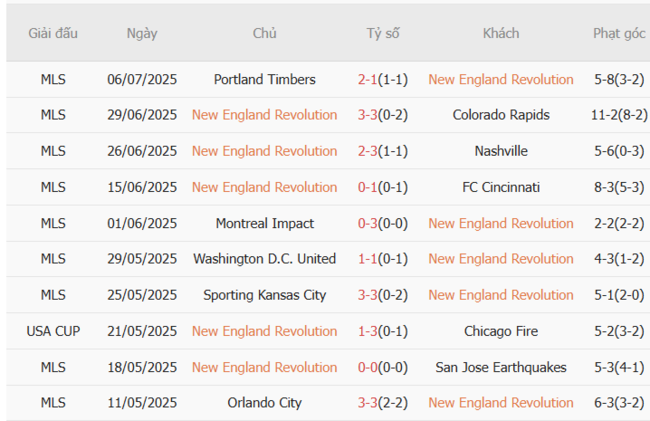
Task: Click the 11-2(8-2) corner kick stat
Action: (619, 115)
